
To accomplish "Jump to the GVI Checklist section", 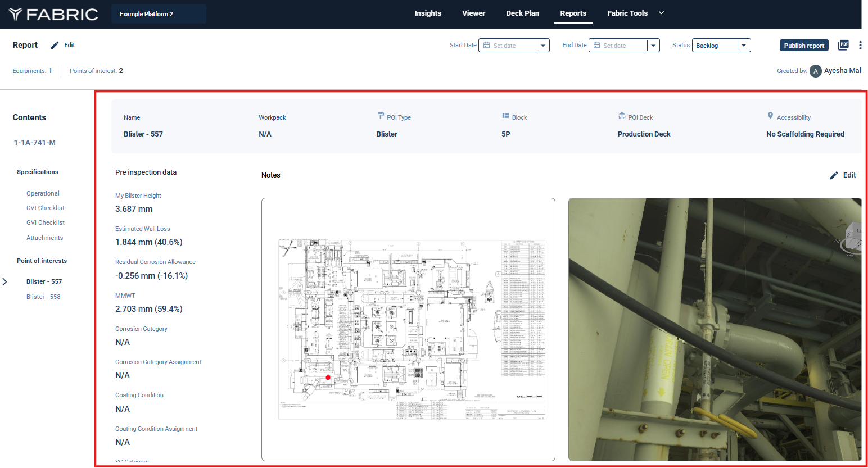I will pos(46,222).
